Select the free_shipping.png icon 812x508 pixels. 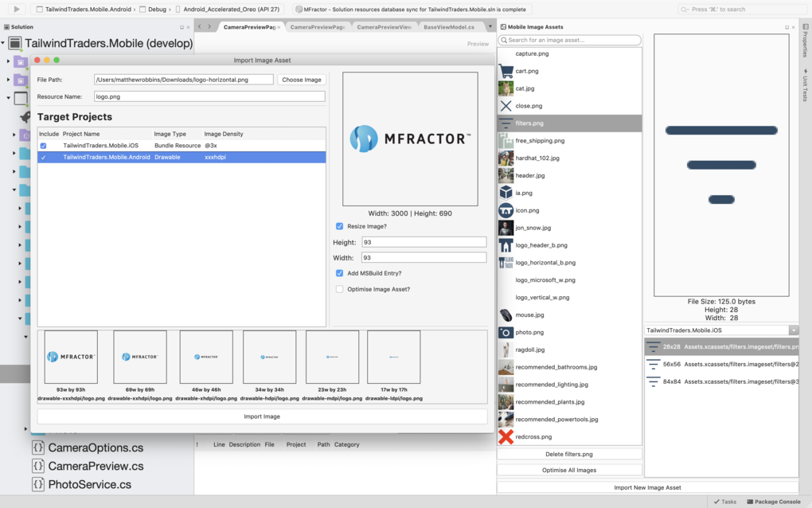pos(506,141)
